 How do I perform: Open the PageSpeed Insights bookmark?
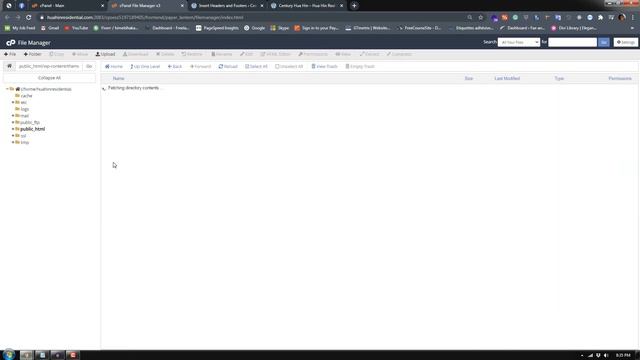pos(217,28)
